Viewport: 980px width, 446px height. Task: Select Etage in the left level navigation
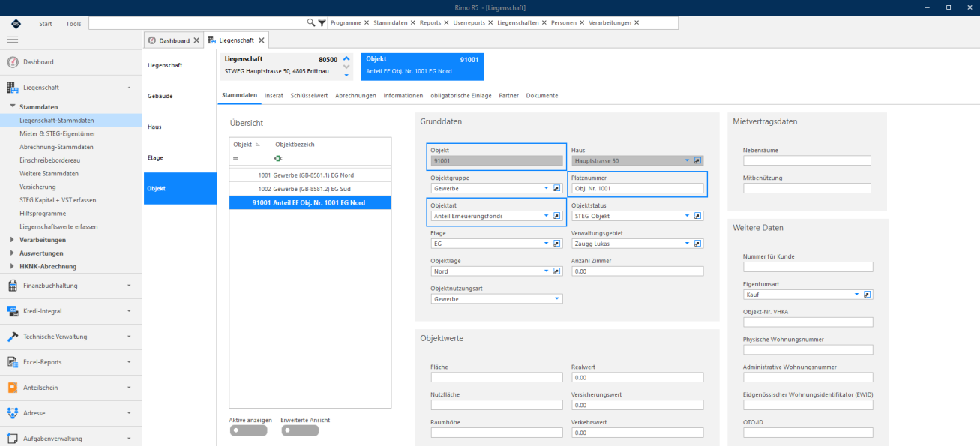180,158
